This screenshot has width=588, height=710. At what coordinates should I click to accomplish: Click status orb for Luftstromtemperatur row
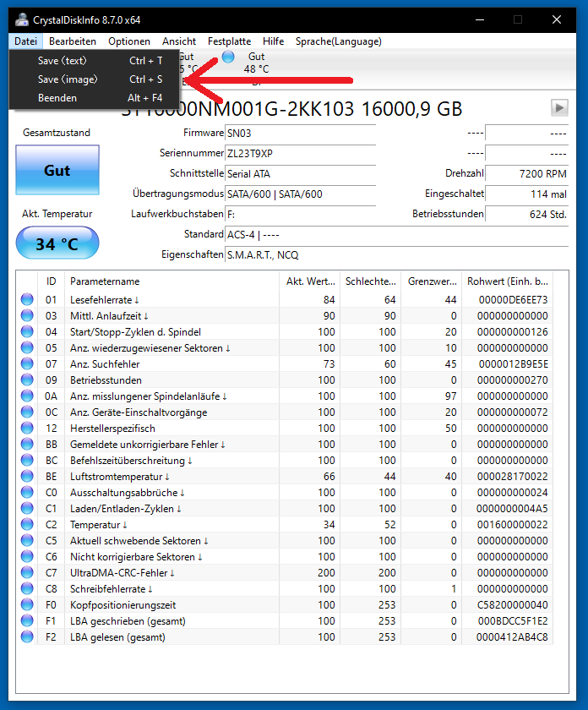click(27, 476)
